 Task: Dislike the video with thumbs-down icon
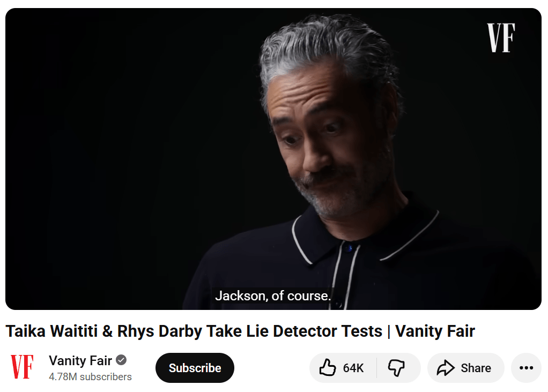[x=396, y=368]
